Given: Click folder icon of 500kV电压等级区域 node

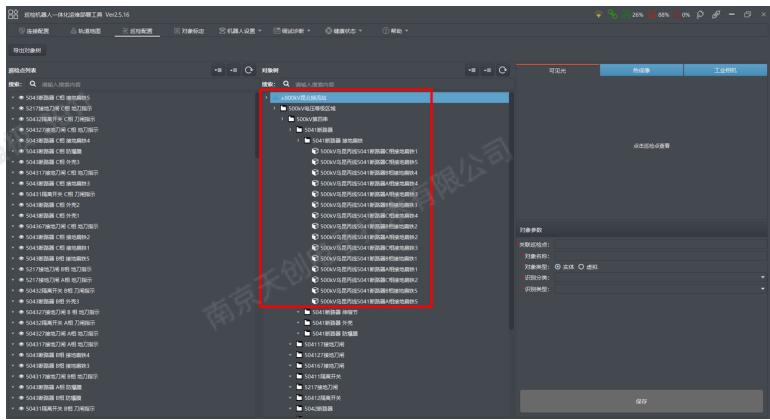Looking at the screenshot, I should click(283, 108).
